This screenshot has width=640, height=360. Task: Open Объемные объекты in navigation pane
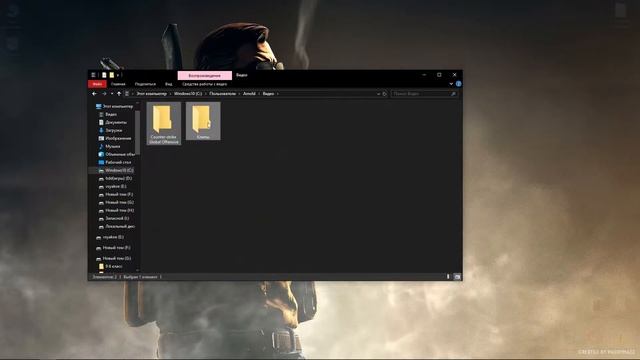coord(117,154)
